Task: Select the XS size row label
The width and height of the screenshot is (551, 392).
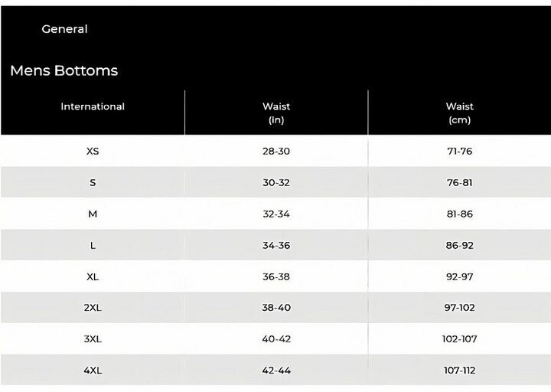Action: (93, 151)
